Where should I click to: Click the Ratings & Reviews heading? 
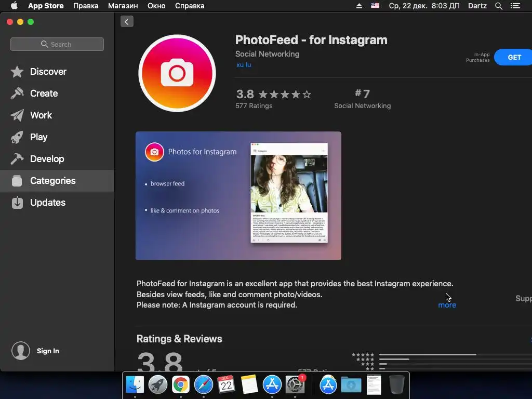(x=179, y=339)
